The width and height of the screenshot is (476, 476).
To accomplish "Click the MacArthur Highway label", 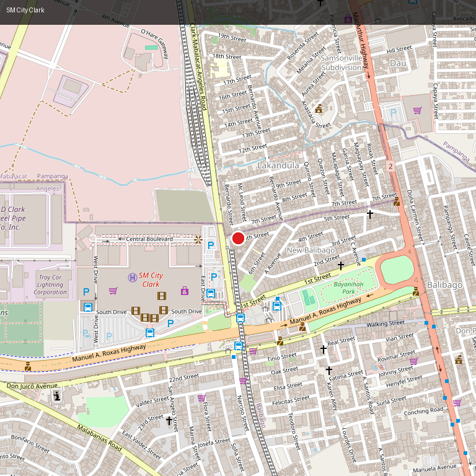I will [x=361, y=40].
